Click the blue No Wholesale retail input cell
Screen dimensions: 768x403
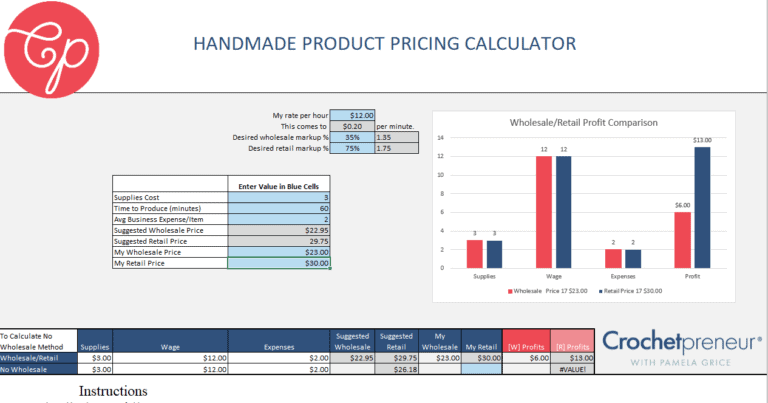(481, 369)
